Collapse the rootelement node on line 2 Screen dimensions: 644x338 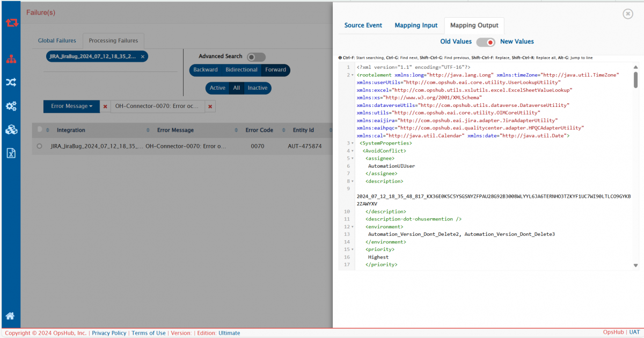tap(353, 75)
